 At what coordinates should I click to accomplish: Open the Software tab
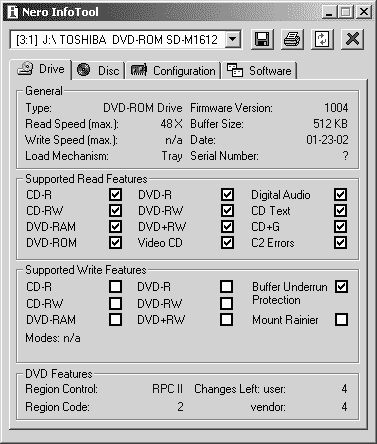259,70
